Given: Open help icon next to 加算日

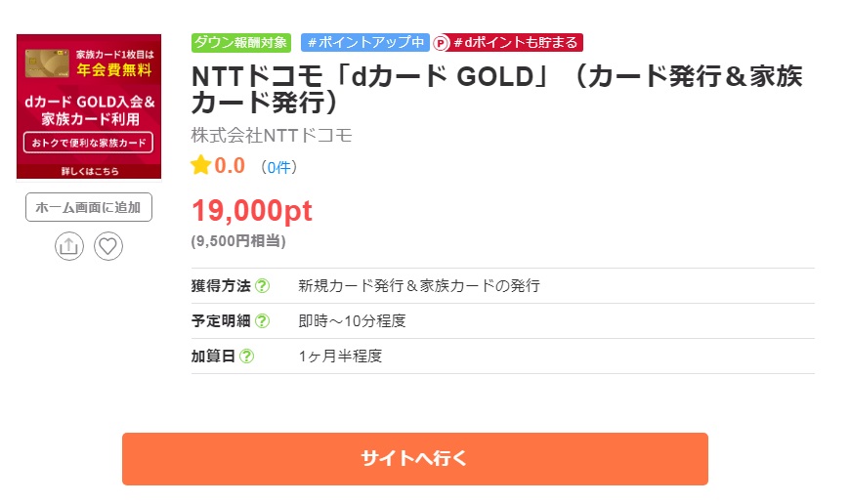Looking at the screenshot, I should [246, 357].
